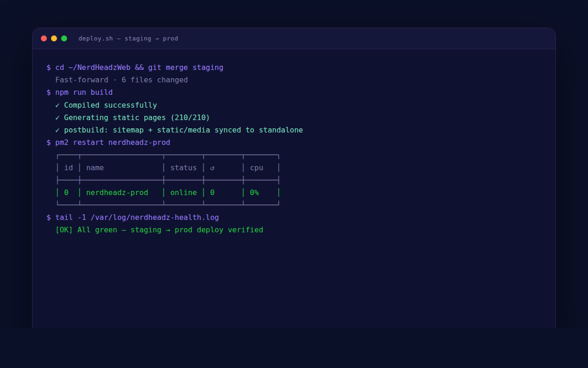Click the 'nerdheadz-prod' process name cell

117,192
